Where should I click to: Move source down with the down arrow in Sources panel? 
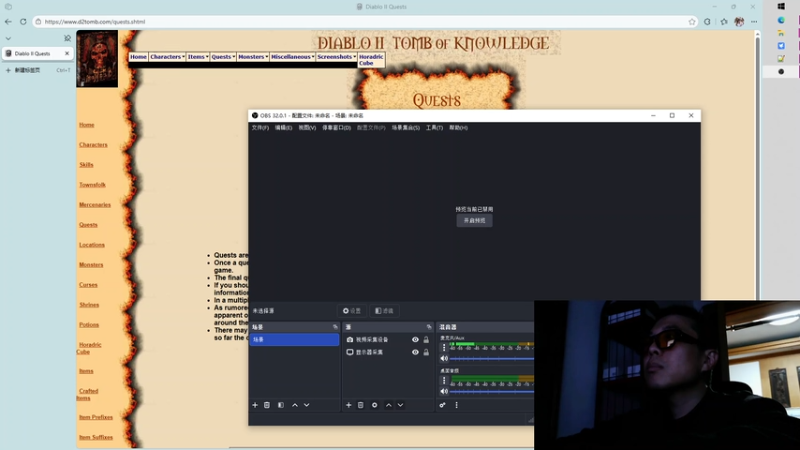401,405
